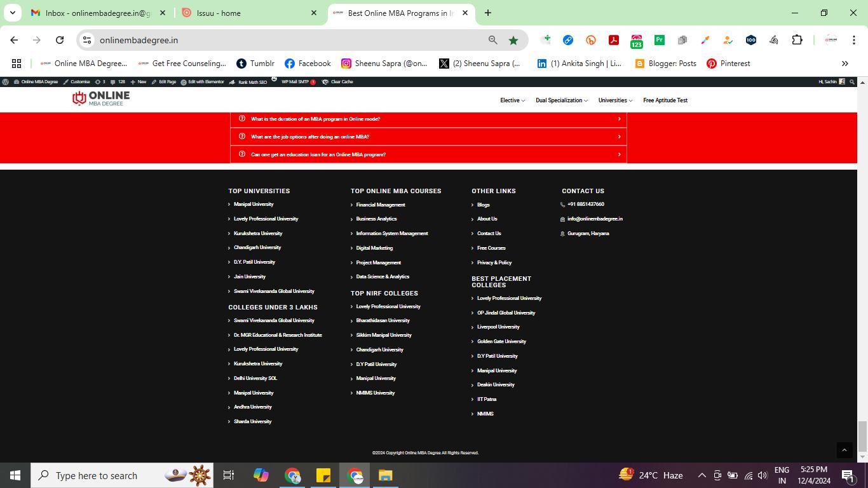Expand FAQ about education loan
This screenshot has width=868, height=488.
pyautogui.click(x=428, y=154)
